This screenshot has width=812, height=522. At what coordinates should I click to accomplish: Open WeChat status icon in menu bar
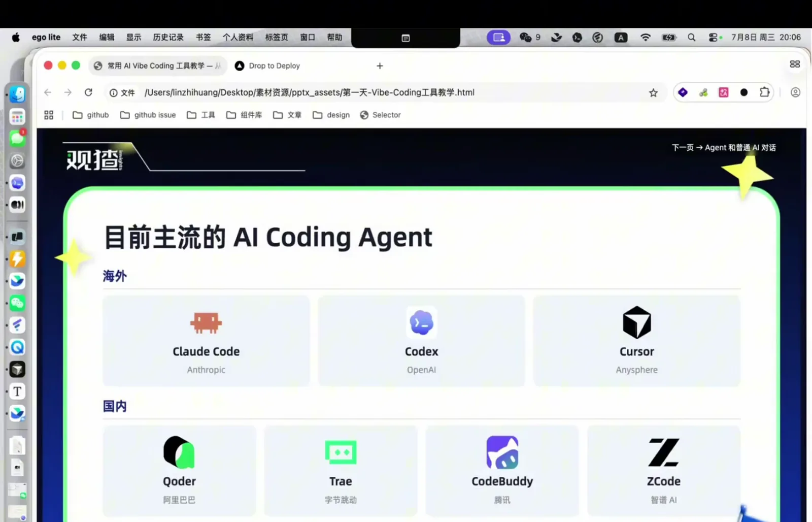(x=525, y=37)
